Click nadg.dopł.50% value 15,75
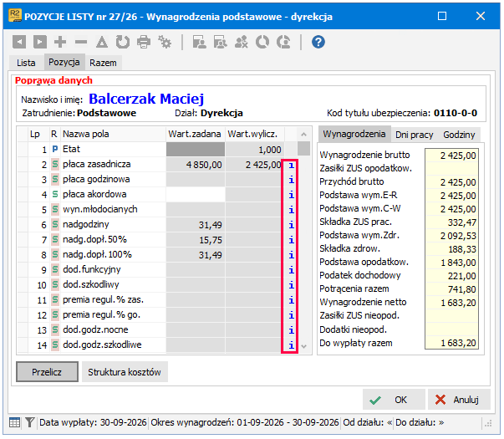Viewport: 504px width, 439px height. click(211, 240)
